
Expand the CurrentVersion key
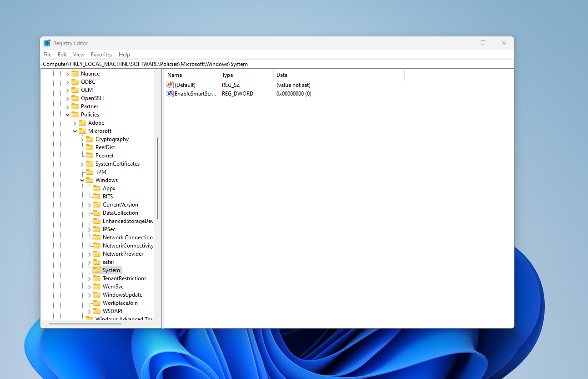(x=90, y=205)
